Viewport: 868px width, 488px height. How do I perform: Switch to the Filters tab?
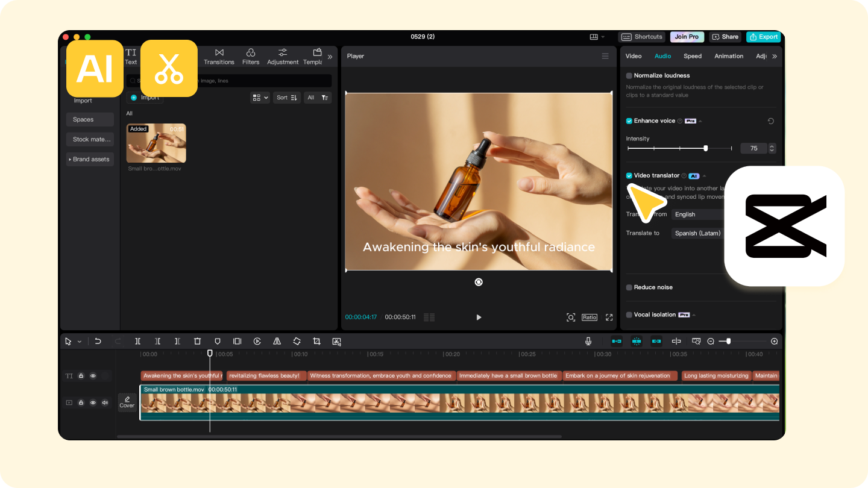click(x=251, y=57)
